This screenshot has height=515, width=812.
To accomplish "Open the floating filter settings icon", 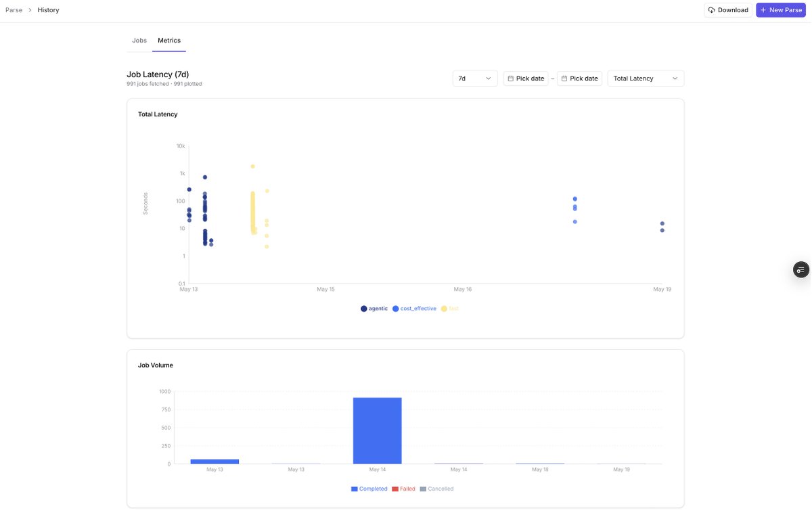I will pyautogui.click(x=800, y=269).
